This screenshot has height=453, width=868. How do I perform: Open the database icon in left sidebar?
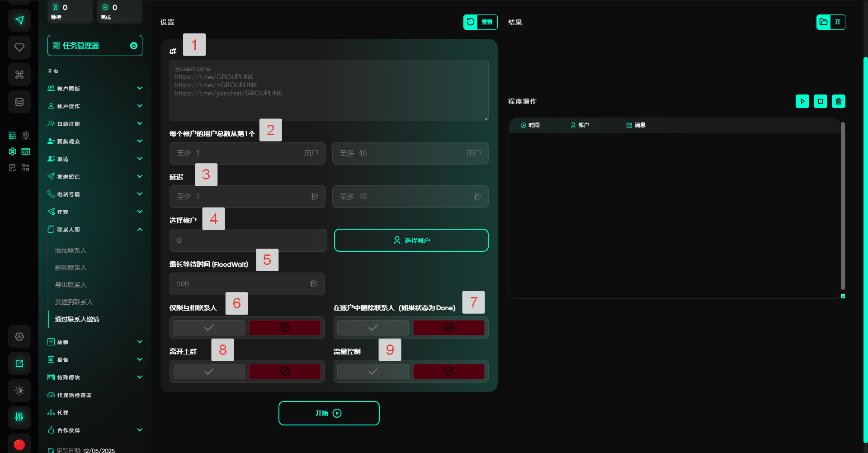point(19,102)
